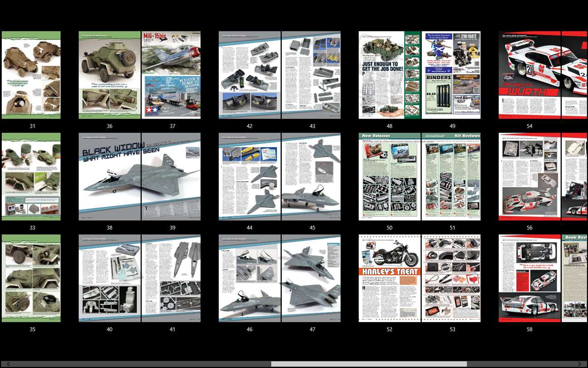Open page 36 green armoured car thumbnail

(110, 75)
